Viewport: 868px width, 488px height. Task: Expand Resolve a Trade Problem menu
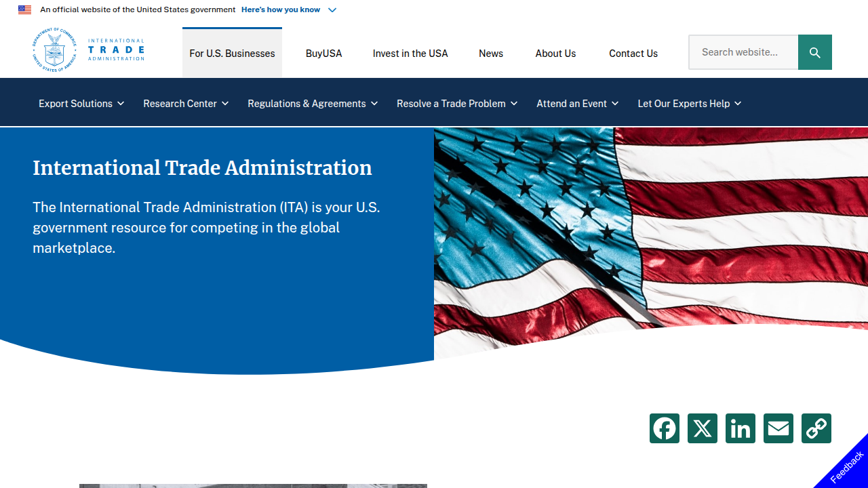point(457,104)
